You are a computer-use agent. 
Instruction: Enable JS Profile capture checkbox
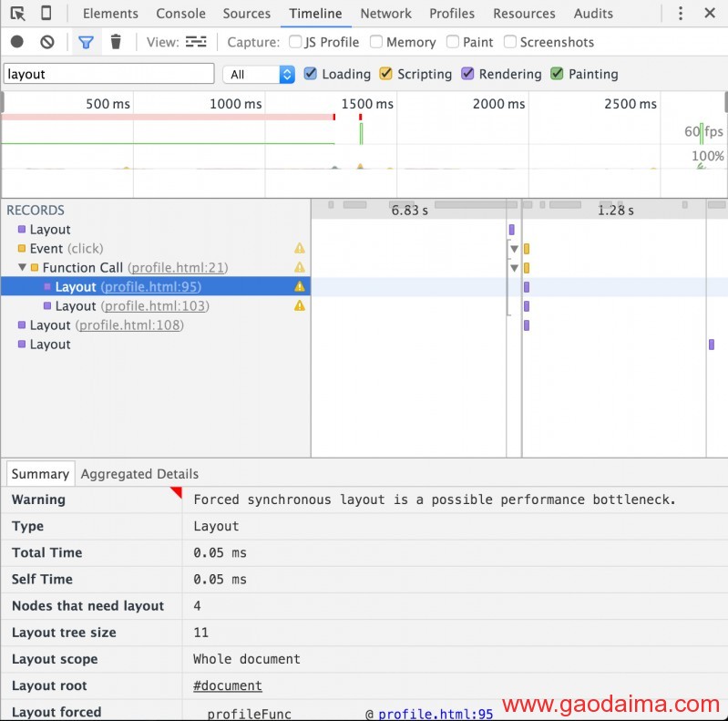295,42
